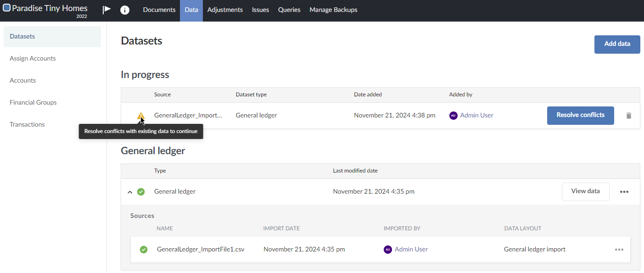The height and width of the screenshot is (273, 644).
Task: Open ellipsis menu for GeneralLedger_ImportFile1.csv
Action: [619, 250]
